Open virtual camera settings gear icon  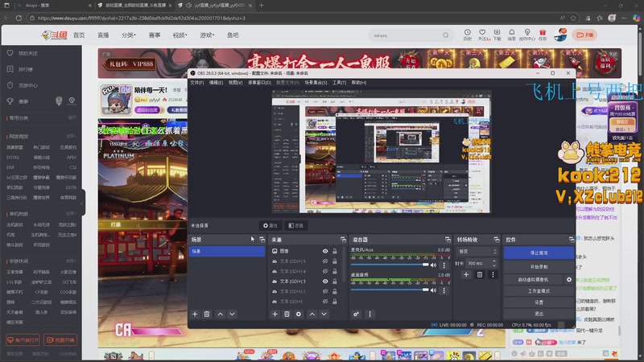tap(569, 279)
